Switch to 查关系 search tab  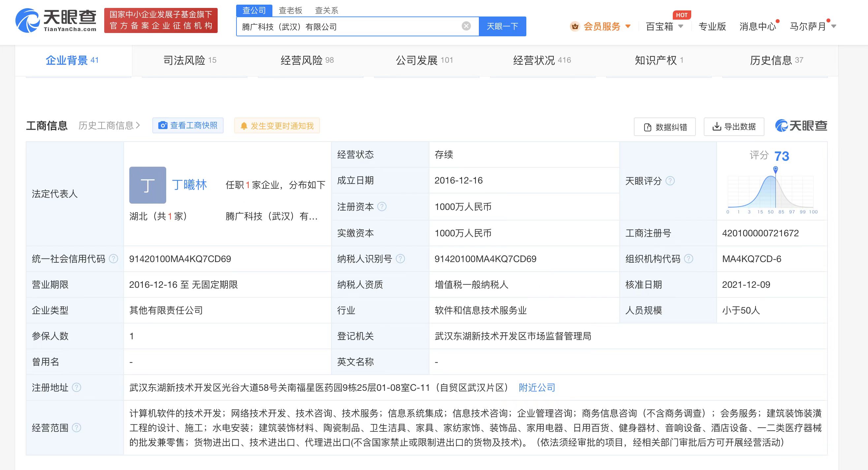pyautogui.click(x=326, y=11)
